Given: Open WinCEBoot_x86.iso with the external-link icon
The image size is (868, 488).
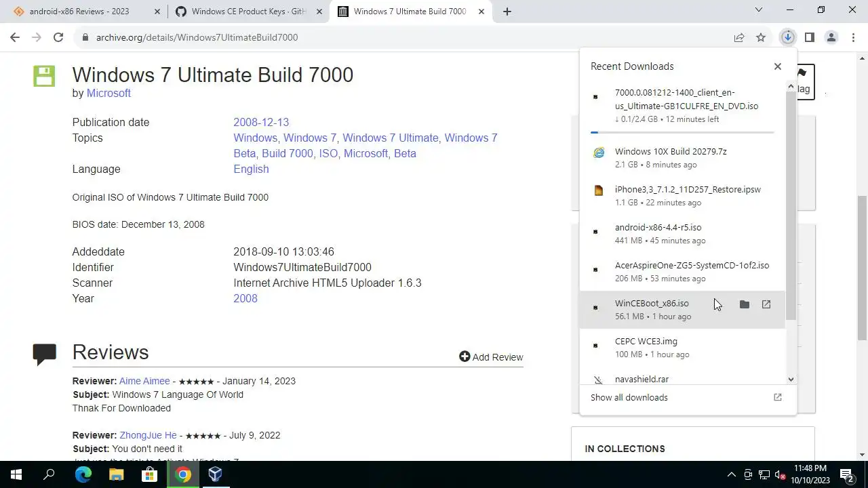Looking at the screenshot, I should tap(766, 304).
